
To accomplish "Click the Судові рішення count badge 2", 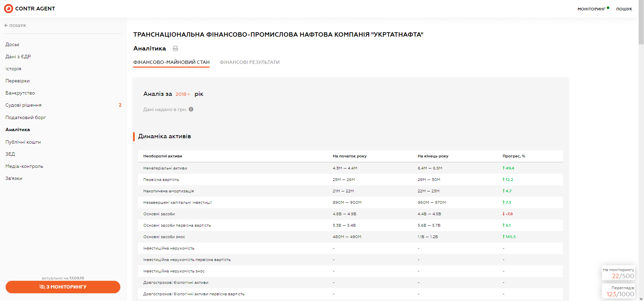I will click(120, 105).
